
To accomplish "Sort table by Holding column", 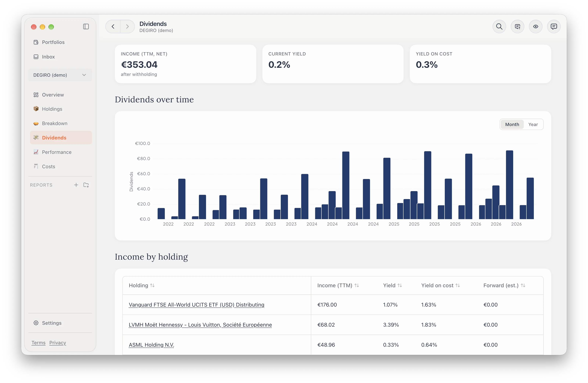I will pos(142,286).
